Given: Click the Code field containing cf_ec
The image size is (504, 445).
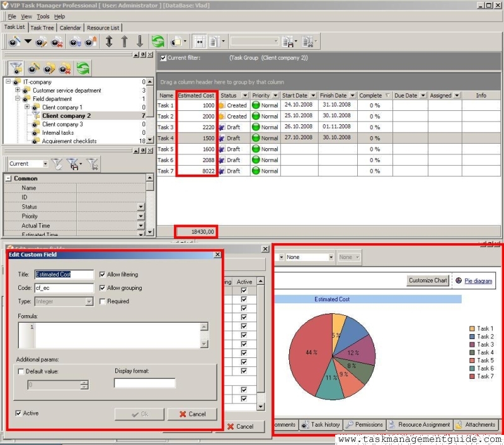Looking at the screenshot, I should click(x=64, y=288).
